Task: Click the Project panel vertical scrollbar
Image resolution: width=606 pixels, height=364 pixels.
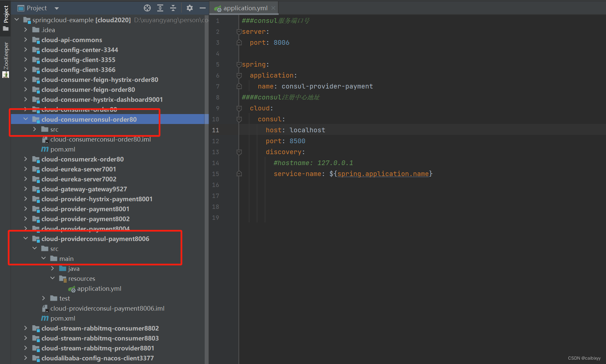Action: coord(207,189)
